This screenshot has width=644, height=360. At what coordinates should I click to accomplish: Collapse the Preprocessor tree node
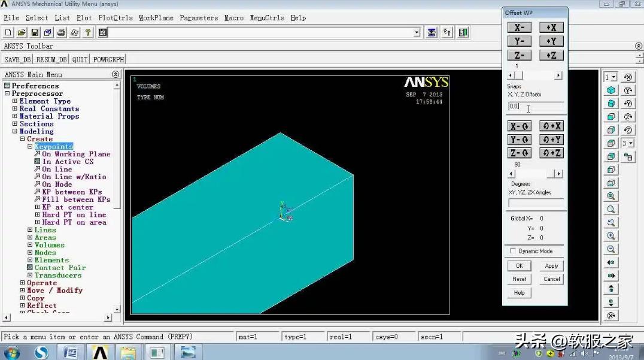(7, 93)
